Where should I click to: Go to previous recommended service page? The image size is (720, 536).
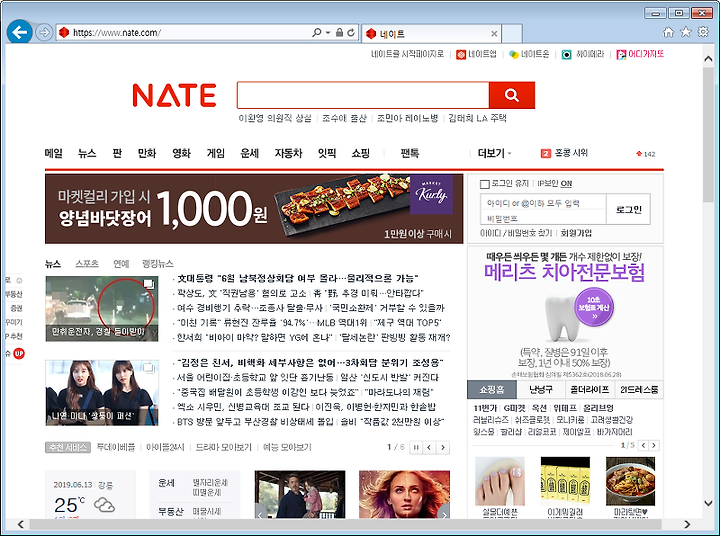[x=429, y=447]
